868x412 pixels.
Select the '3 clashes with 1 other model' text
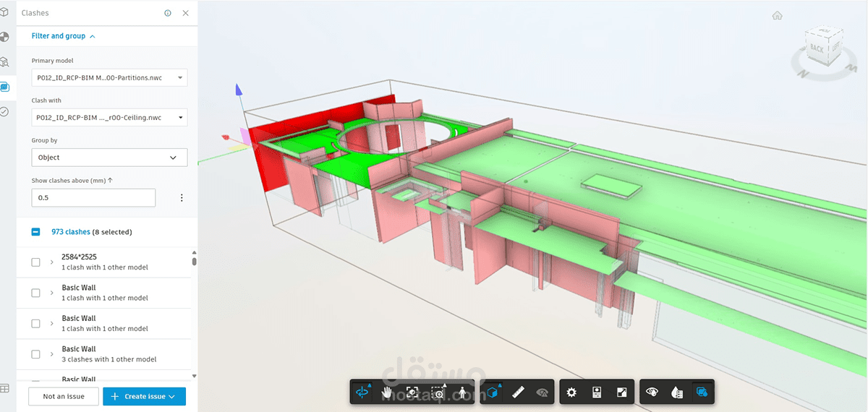pos(109,359)
